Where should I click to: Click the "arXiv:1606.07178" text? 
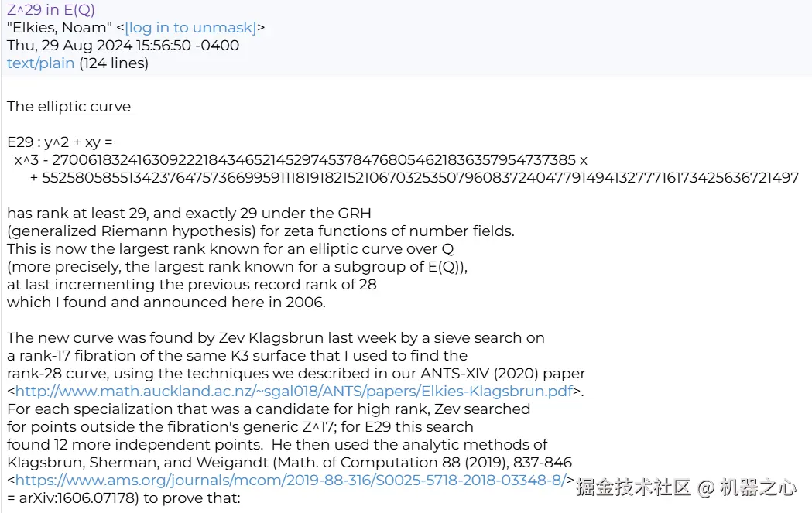(79, 498)
